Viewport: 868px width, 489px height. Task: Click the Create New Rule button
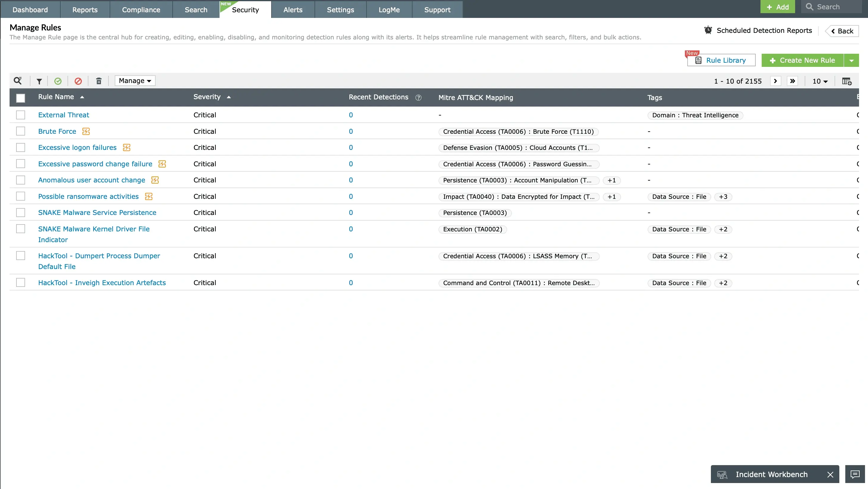802,61
